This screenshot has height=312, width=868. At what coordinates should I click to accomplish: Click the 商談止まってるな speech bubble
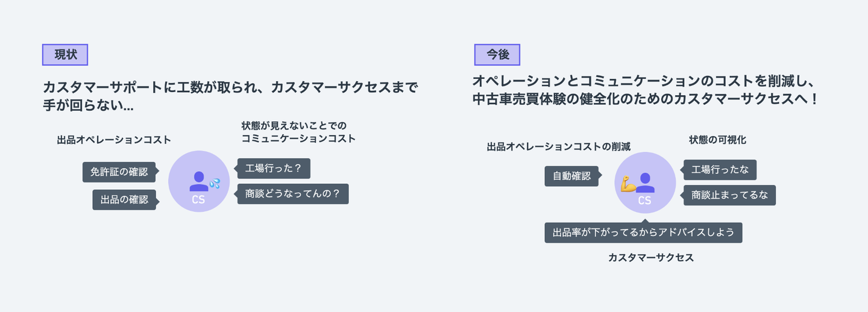[x=729, y=195]
